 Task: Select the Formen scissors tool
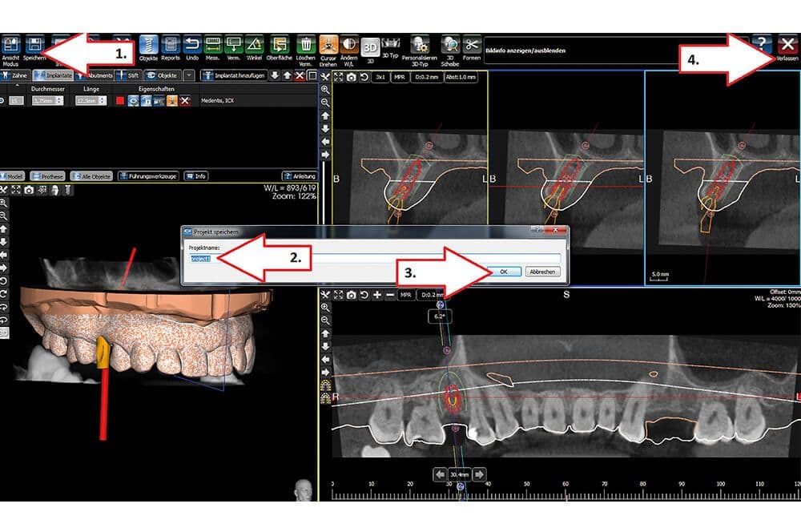pos(472,45)
